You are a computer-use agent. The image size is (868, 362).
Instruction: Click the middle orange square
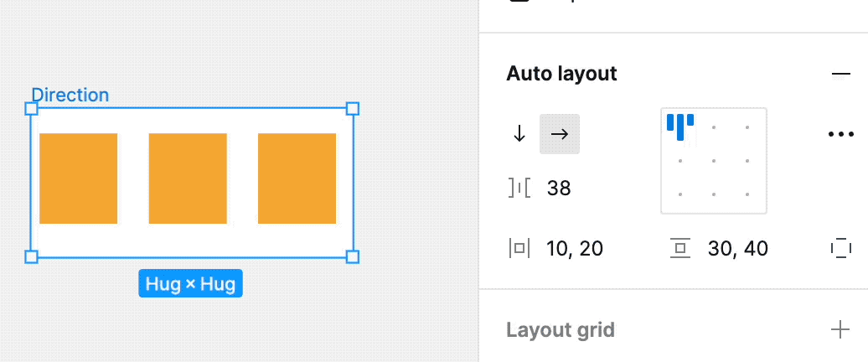coord(188,178)
